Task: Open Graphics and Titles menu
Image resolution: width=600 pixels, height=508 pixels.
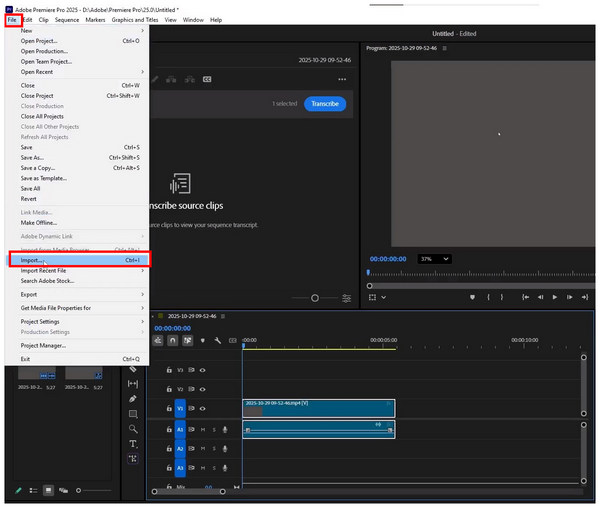Action: (135, 20)
